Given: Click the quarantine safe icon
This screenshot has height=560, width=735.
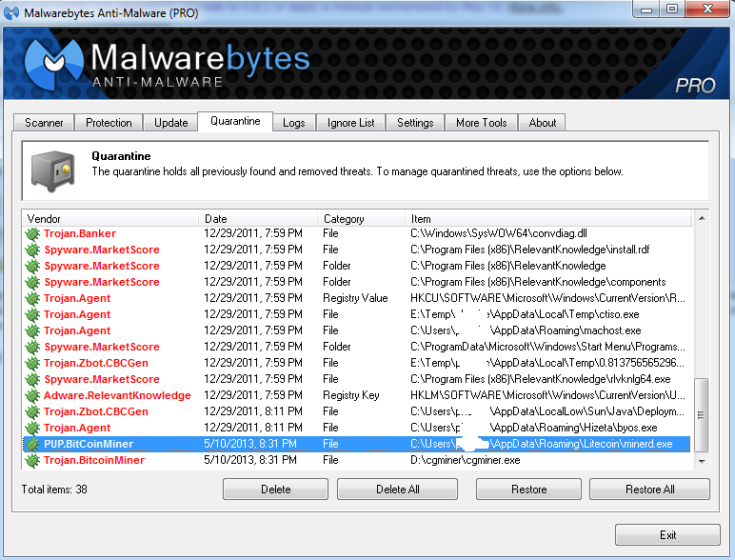Looking at the screenshot, I should (53, 171).
